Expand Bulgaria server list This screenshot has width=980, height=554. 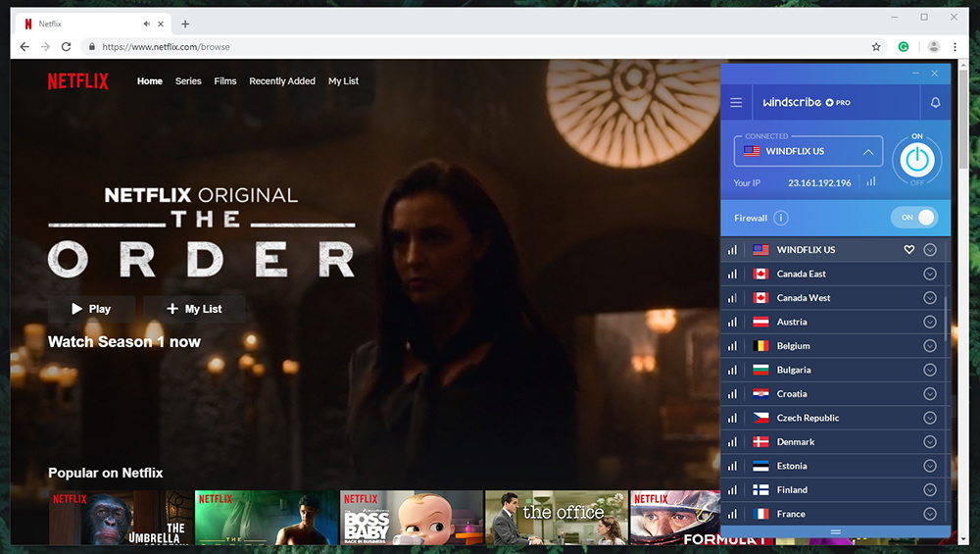[930, 370]
